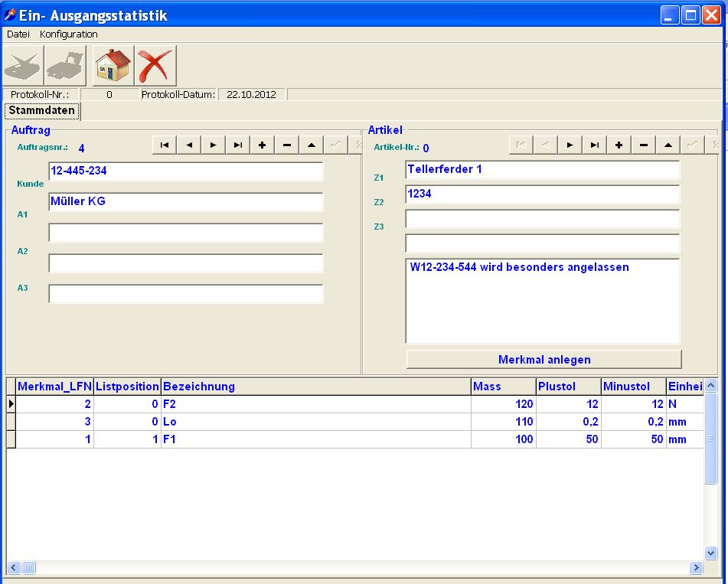Click the red X toolbar icon

pos(155,66)
